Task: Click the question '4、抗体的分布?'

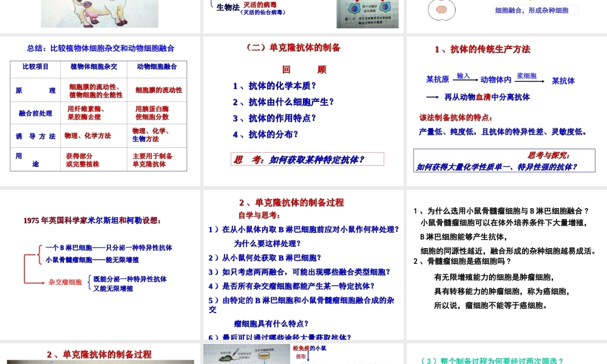Action: 265,135
